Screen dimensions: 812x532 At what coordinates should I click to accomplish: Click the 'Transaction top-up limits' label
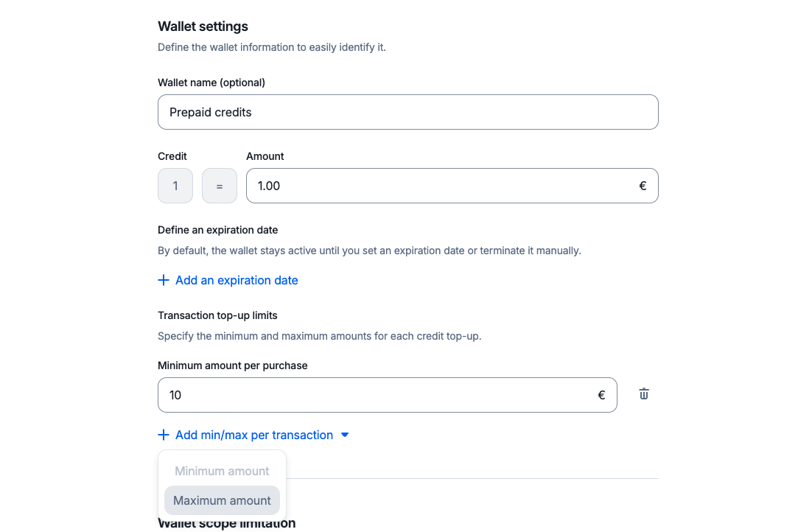point(217,315)
